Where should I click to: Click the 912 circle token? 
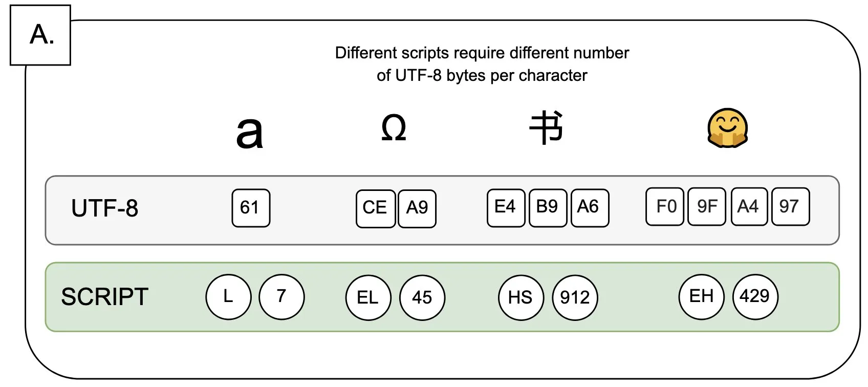575,298
